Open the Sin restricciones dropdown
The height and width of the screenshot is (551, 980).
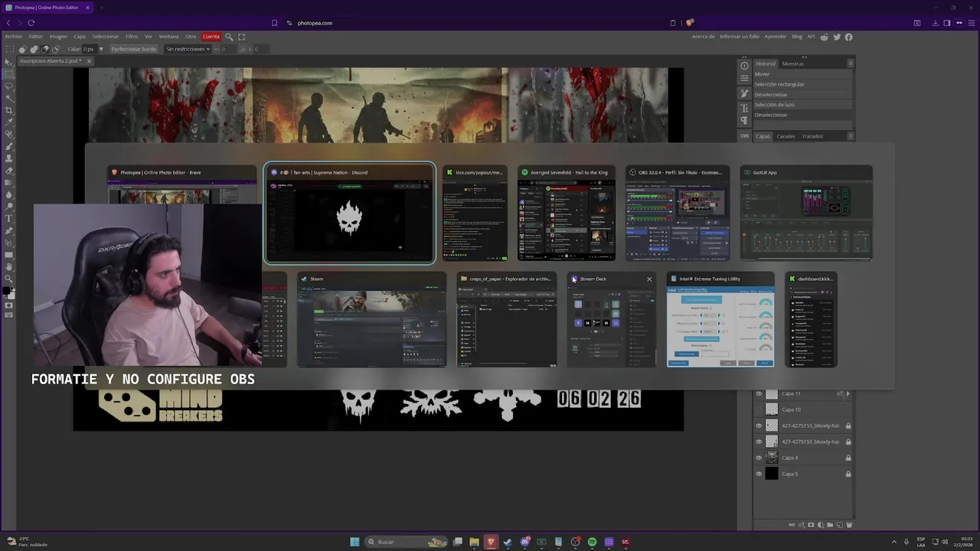point(188,49)
